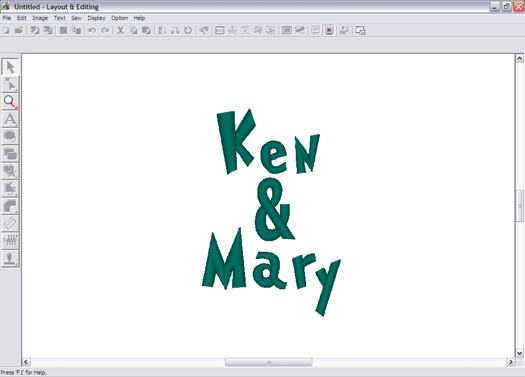
Task: Select the point edit tool
Action: [x=10, y=84]
